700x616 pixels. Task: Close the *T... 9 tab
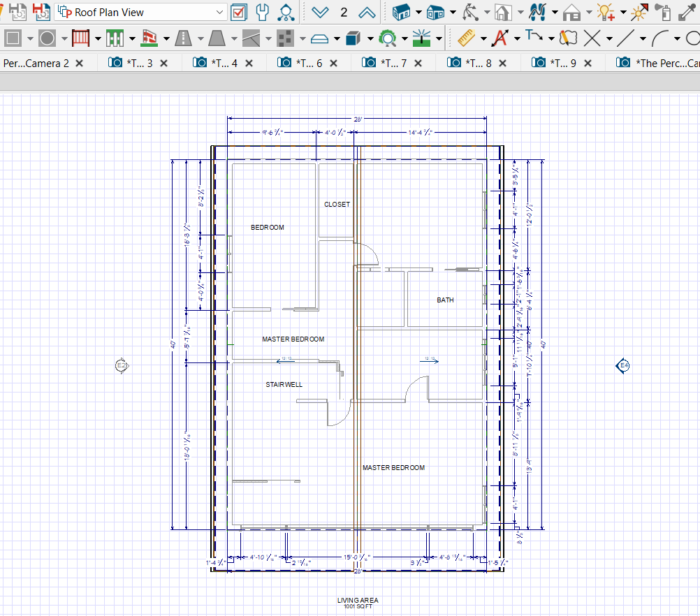click(x=588, y=63)
